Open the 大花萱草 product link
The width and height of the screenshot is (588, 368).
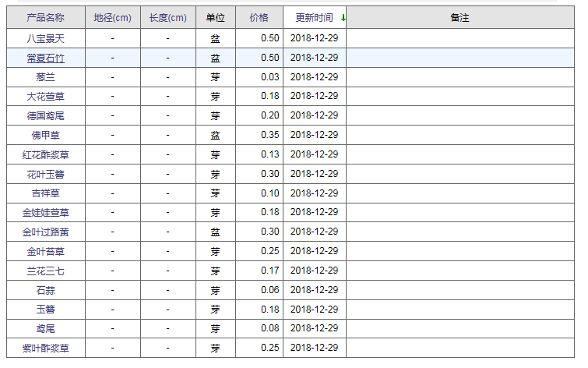[x=45, y=97]
